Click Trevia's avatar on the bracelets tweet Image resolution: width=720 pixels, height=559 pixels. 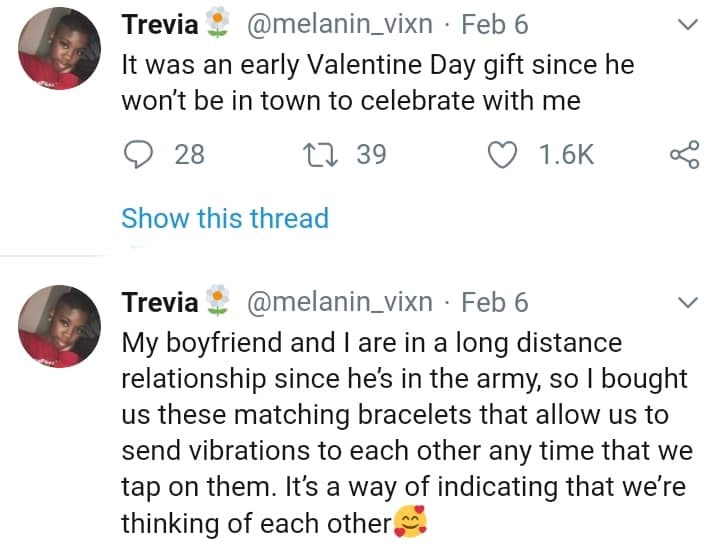[59, 325]
